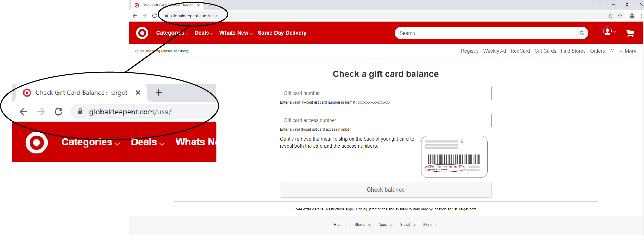Click the Check balance button
The height and width of the screenshot is (240, 644).
coord(386,190)
